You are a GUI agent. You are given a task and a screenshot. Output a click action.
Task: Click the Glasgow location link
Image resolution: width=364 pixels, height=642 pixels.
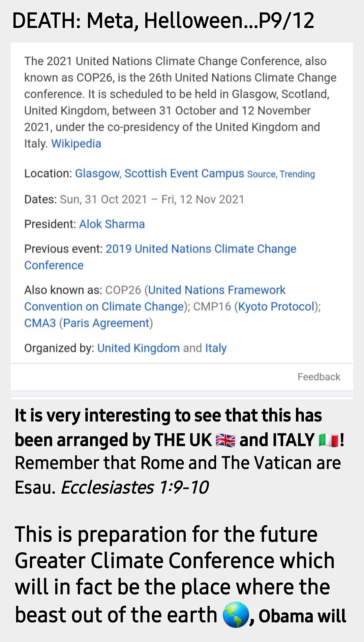(x=97, y=174)
